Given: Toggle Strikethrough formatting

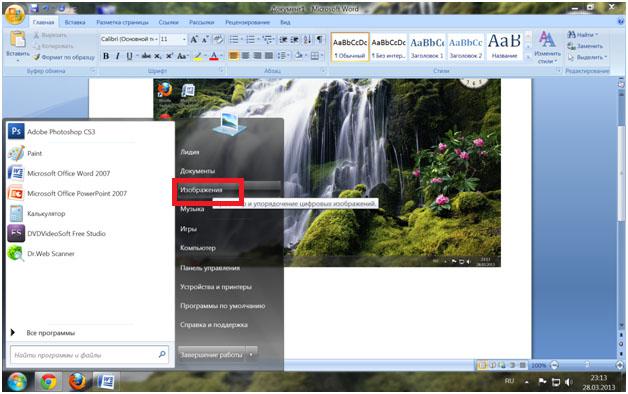Looking at the screenshot, I should 146,56.
